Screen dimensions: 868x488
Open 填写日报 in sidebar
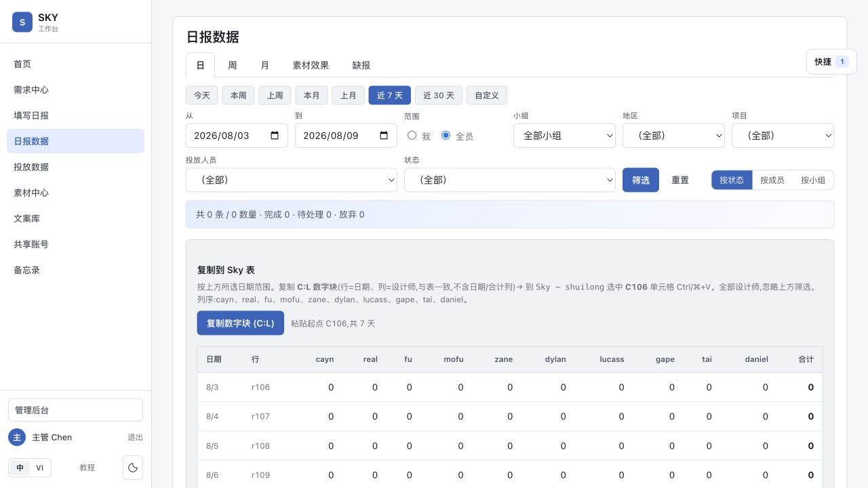click(x=75, y=116)
